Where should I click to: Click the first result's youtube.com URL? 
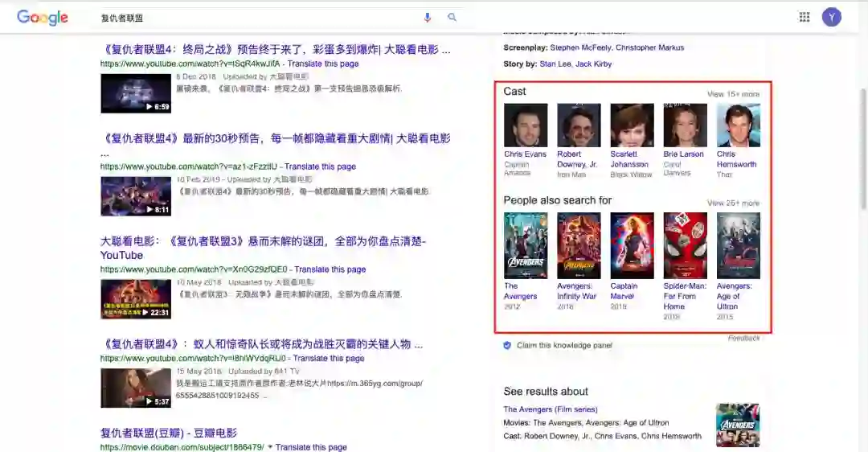pyautogui.click(x=190, y=64)
